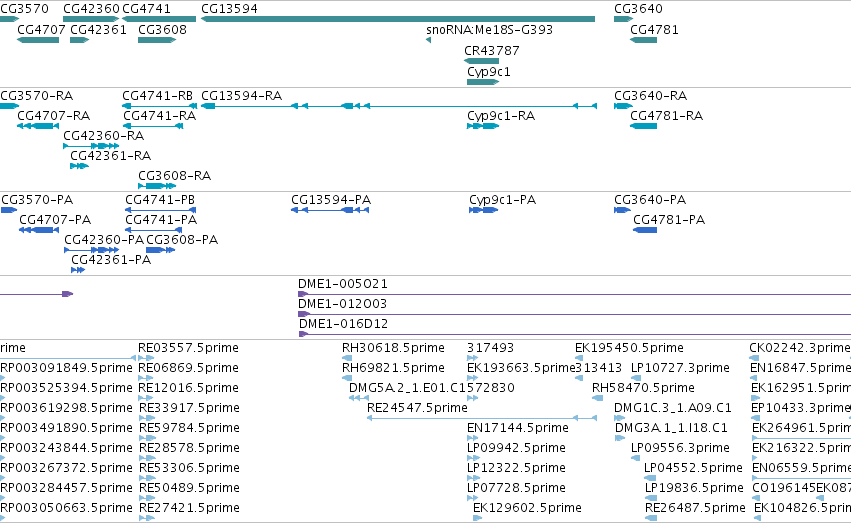
Task: Select the DME1-005021 feature label
Action: [343, 284]
